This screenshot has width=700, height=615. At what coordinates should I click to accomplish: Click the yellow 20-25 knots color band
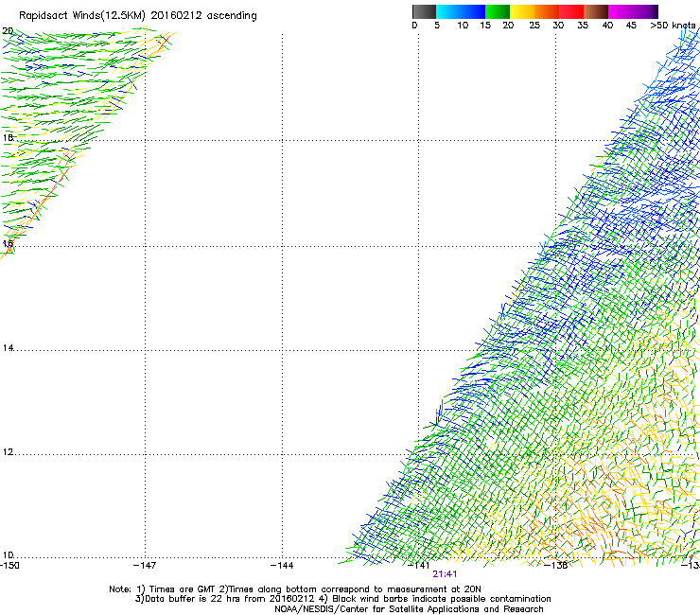(x=522, y=11)
